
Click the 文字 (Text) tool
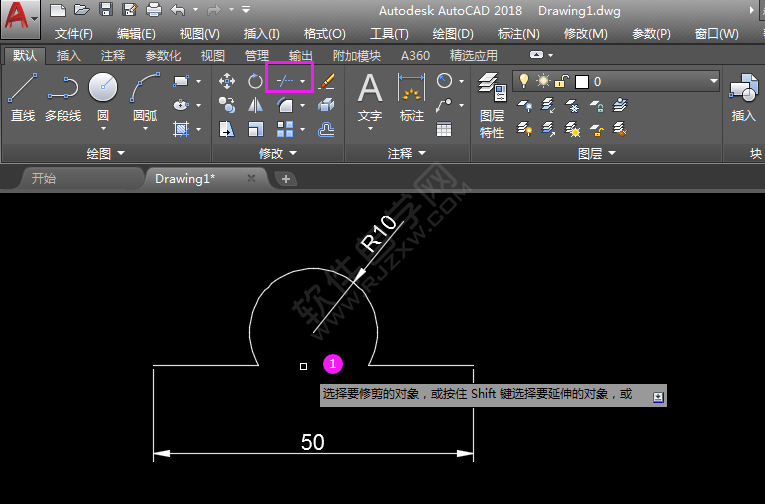pos(370,97)
